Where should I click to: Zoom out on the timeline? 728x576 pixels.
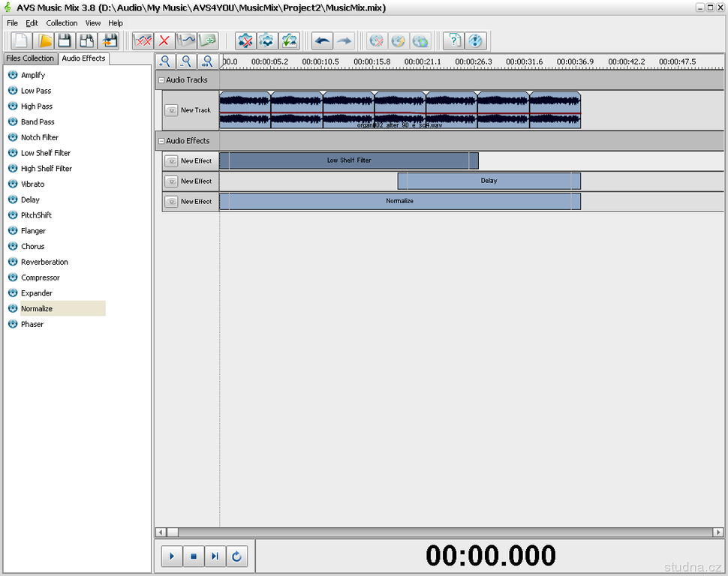tap(186, 61)
